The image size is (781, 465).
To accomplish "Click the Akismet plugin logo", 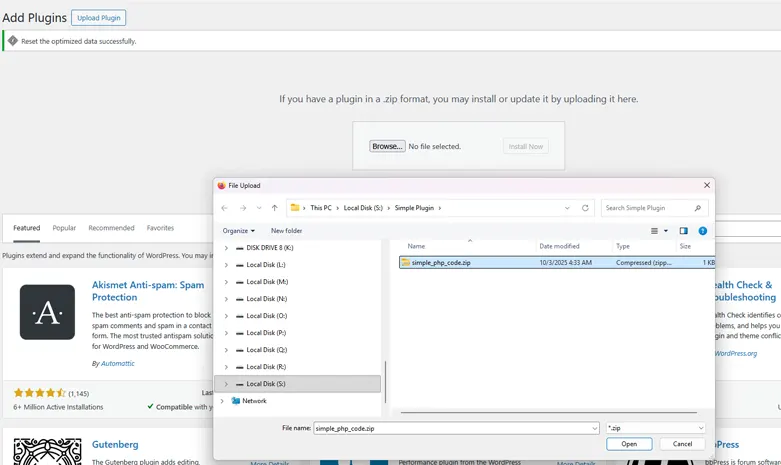I will pyautogui.click(x=47, y=312).
